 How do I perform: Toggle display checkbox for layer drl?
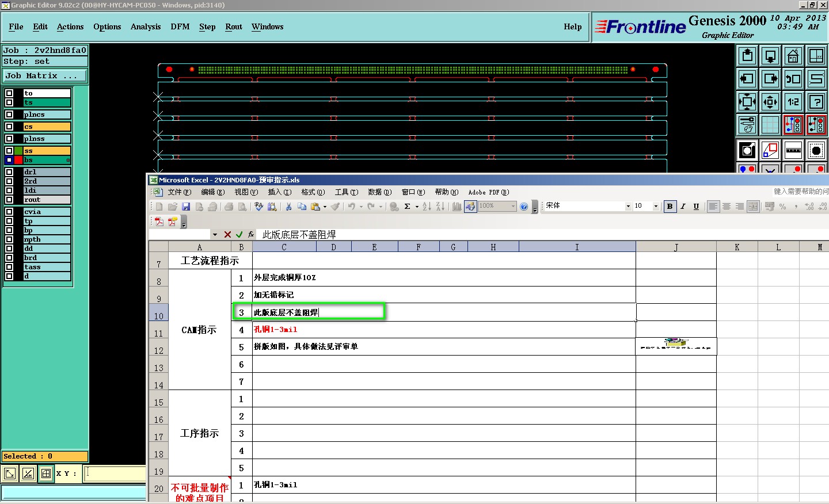(x=9, y=172)
